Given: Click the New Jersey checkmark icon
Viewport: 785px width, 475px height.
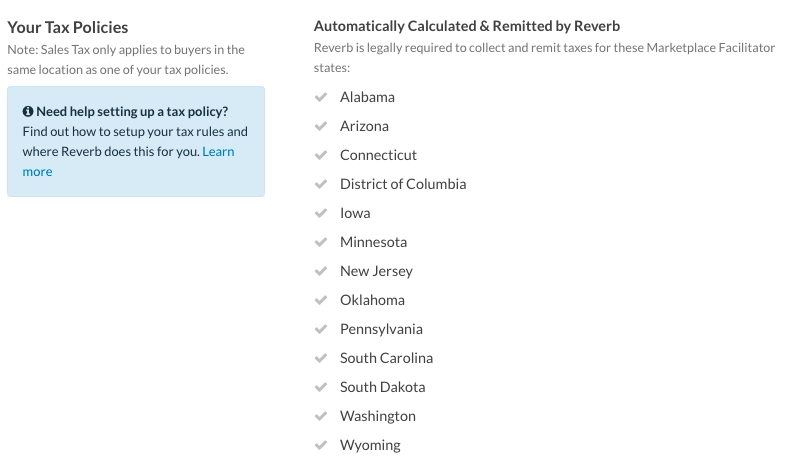Looking at the screenshot, I should click(321, 271).
